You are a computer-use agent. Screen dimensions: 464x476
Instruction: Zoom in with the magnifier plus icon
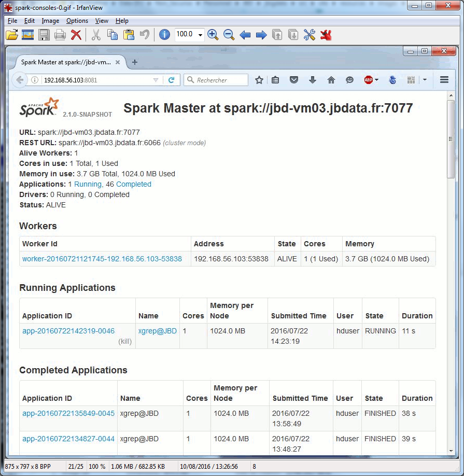pos(213,35)
